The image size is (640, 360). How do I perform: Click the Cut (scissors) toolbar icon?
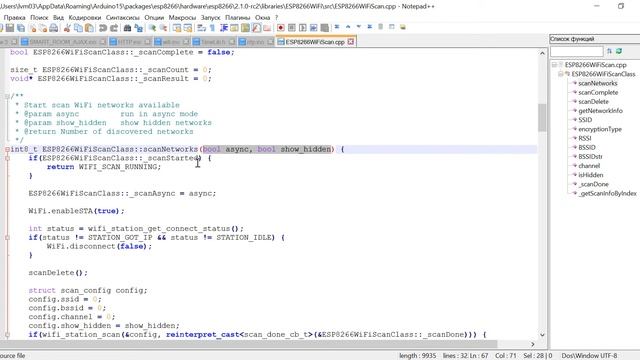pyautogui.click(x=67, y=28)
